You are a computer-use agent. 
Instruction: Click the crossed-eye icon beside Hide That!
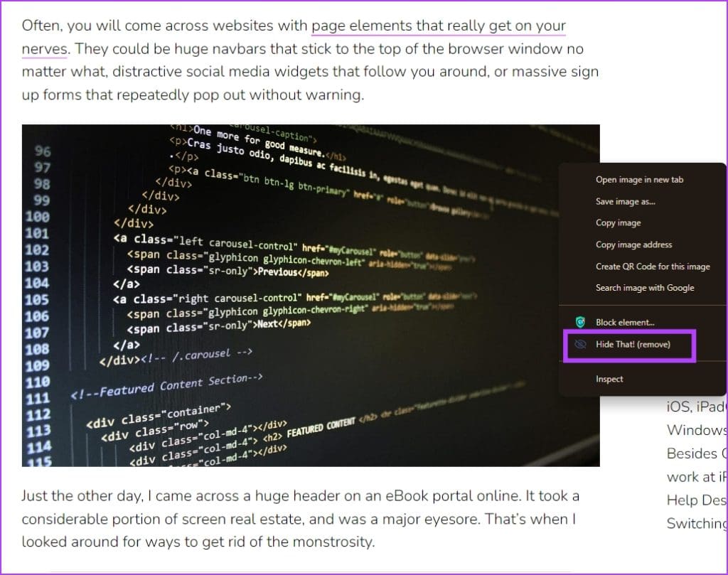(581, 344)
